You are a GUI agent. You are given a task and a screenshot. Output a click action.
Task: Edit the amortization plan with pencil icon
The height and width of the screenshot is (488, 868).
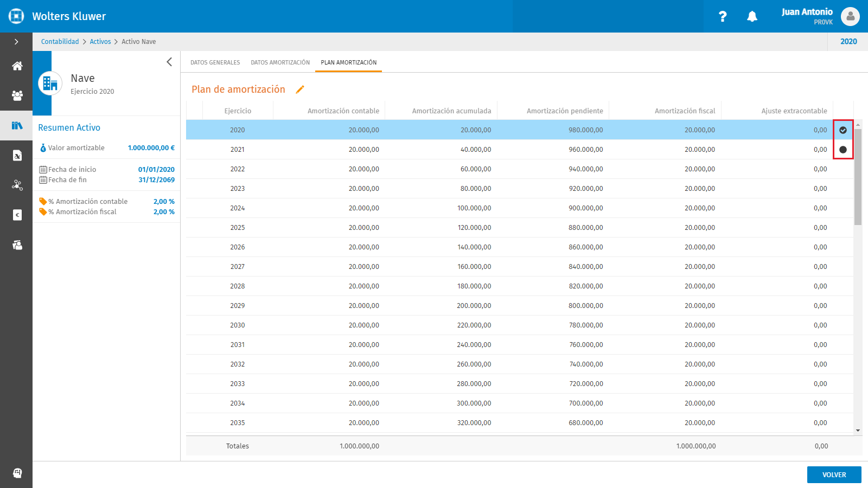click(300, 89)
